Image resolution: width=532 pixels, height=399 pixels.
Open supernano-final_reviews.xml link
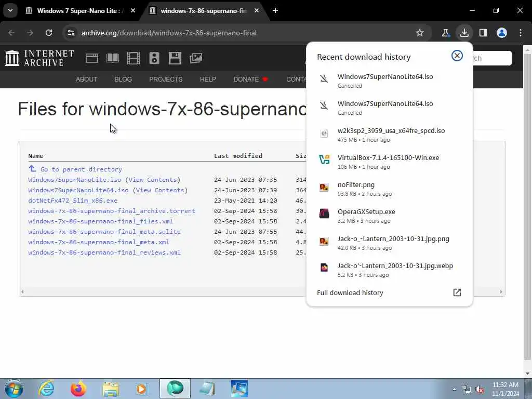pyautogui.click(x=104, y=252)
